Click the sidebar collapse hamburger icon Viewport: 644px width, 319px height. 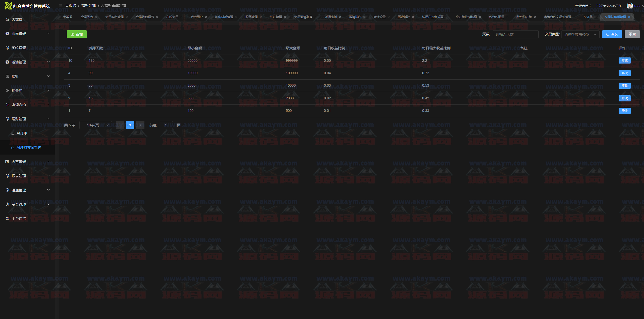(x=60, y=6)
